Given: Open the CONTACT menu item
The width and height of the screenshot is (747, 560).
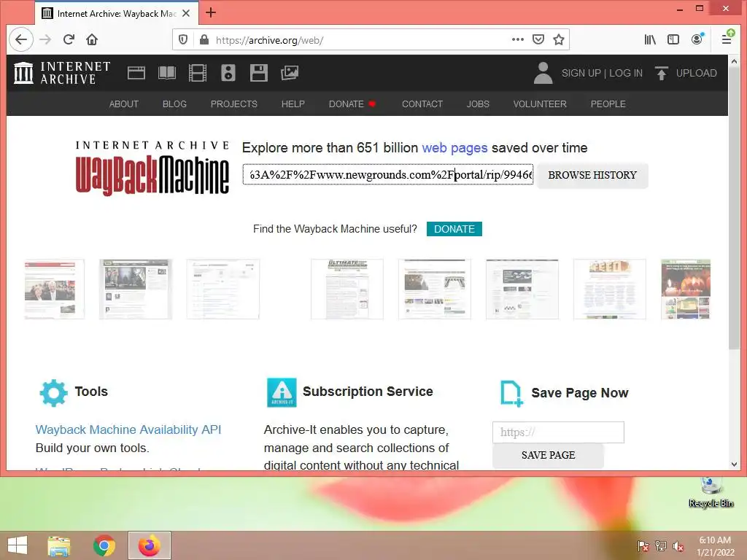Looking at the screenshot, I should (422, 104).
